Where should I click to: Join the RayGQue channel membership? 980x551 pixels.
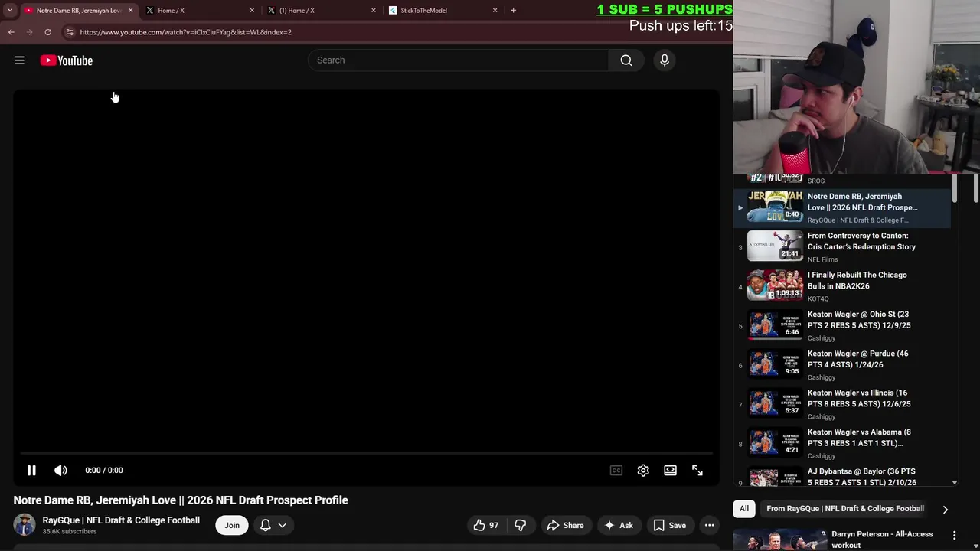tap(232, 525)
